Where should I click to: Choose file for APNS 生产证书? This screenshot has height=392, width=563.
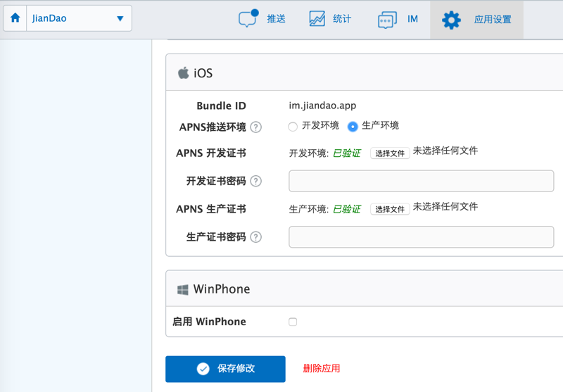390,209
